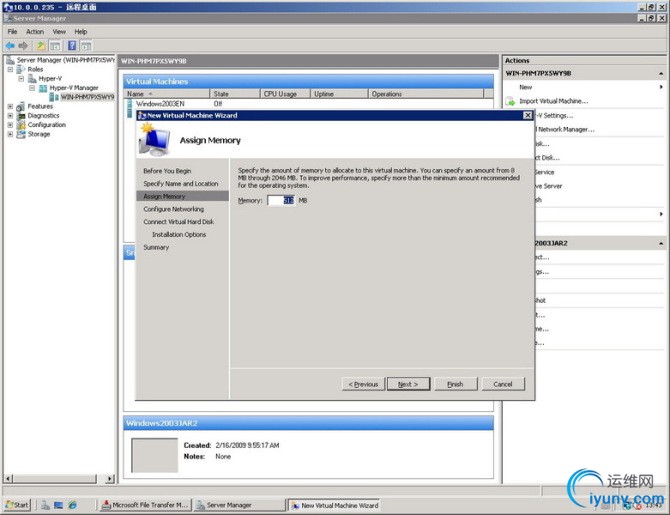
Task: Click the Operations column header
Action: click(x=426, y=94)
